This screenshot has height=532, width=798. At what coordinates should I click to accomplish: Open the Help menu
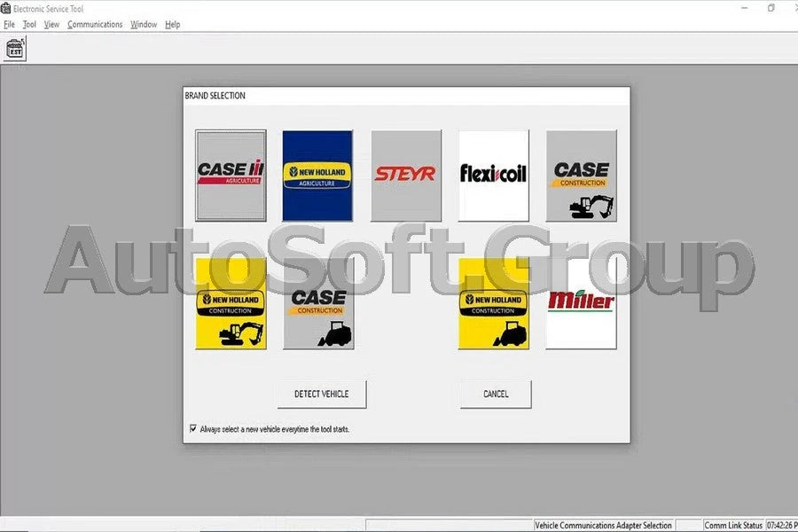173,24
